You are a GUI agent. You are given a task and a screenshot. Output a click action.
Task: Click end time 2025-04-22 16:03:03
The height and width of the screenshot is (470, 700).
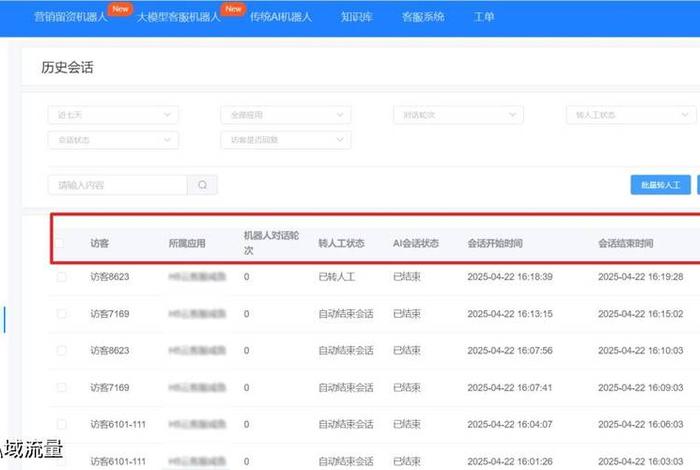pos(641,461)
